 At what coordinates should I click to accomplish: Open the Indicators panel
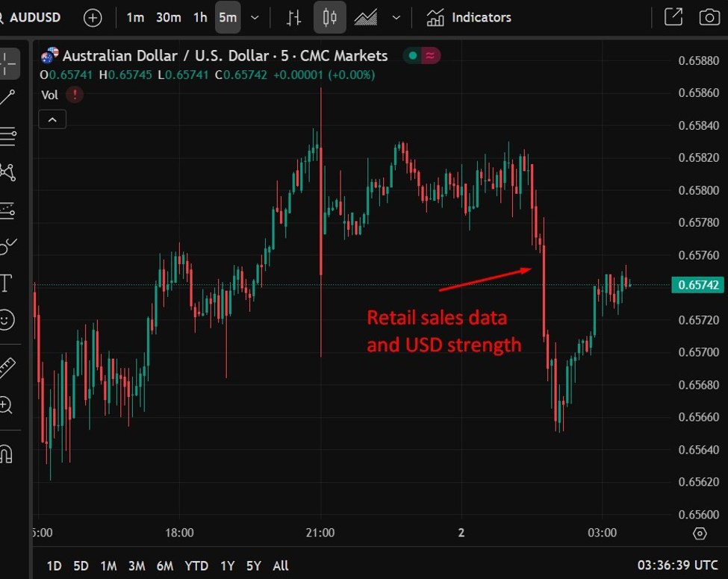point(469,17)
